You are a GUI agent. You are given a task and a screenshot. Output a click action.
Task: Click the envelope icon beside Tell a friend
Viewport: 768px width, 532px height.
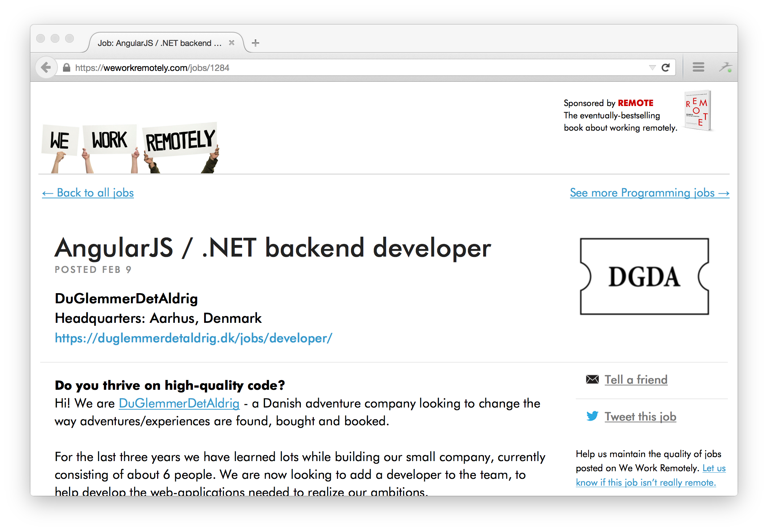(x=592, y=379)
